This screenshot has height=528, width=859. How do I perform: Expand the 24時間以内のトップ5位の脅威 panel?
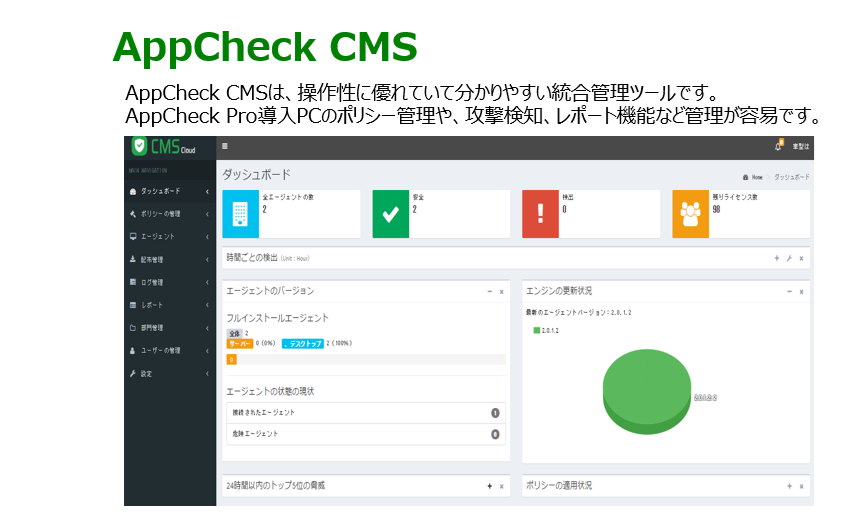coord(490,486)
